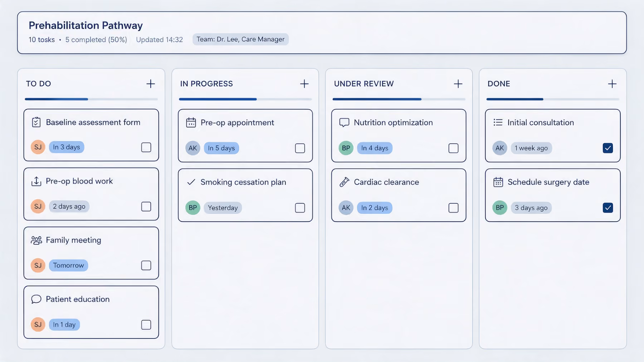The width and height of the screenshot is (644, 362).
Task: Select the DONE column header
Action: pyautogui.click(x=499, y=84)
